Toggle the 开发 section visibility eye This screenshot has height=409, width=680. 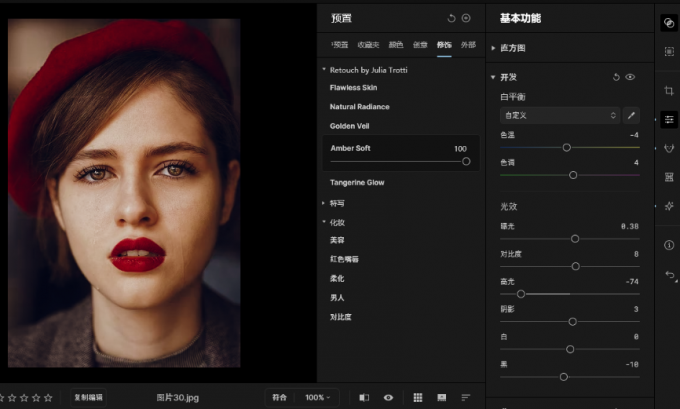(x=630, y=77)
